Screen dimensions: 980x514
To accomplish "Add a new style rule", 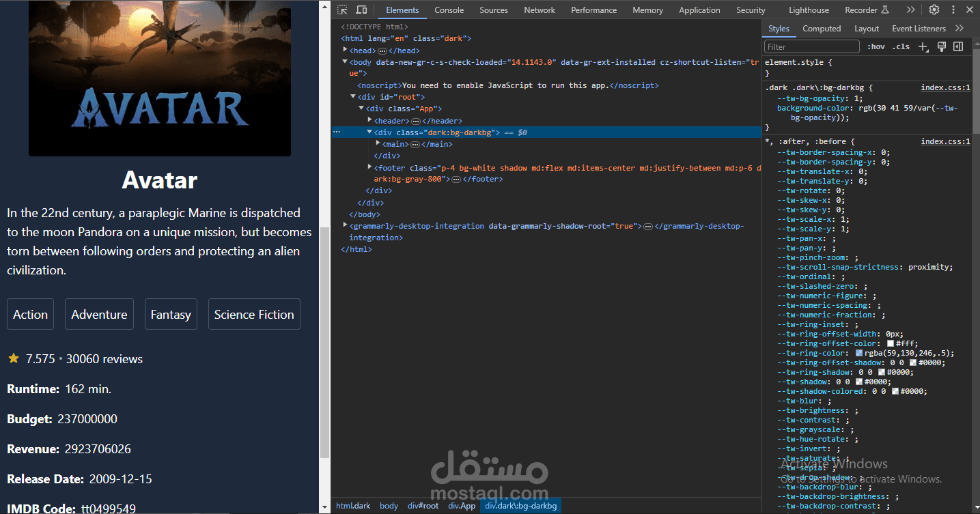I will pyautogui.click(x=923, y=46).
